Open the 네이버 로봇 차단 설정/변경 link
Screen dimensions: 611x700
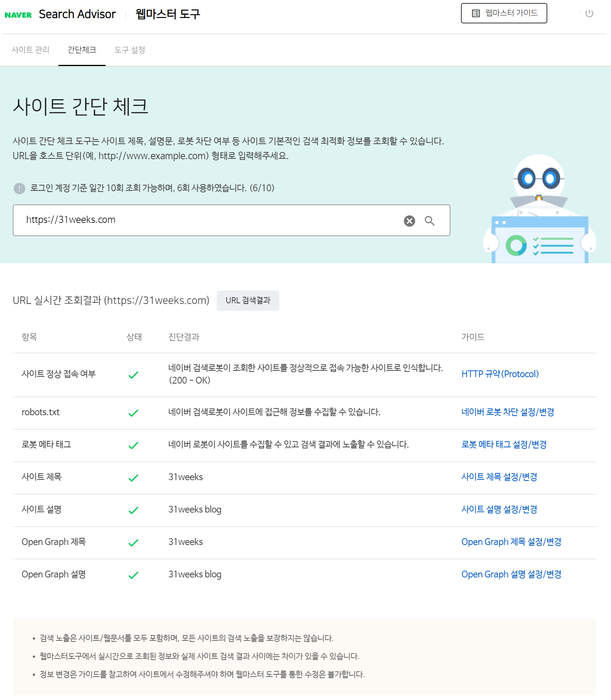pos(508,412)
